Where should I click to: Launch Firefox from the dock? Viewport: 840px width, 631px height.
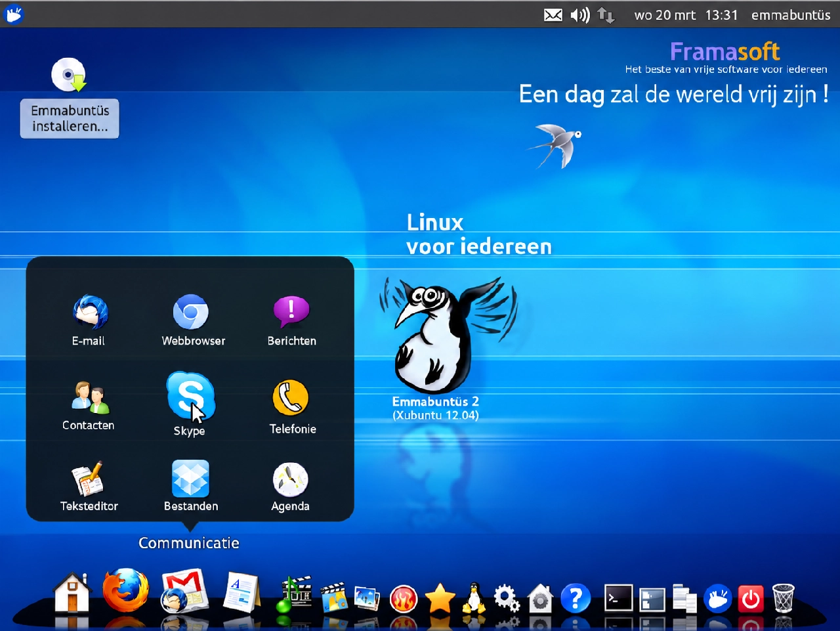point(125,590)
